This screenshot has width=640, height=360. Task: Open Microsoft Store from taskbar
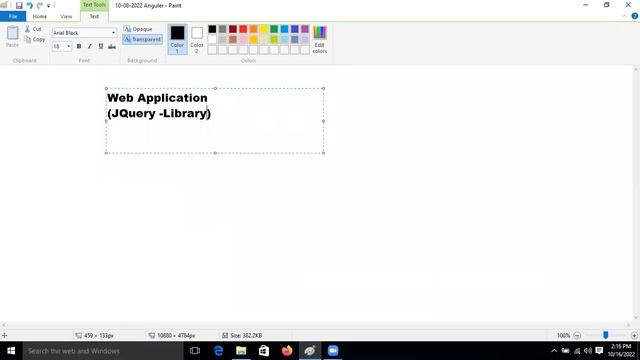[264, 351]
